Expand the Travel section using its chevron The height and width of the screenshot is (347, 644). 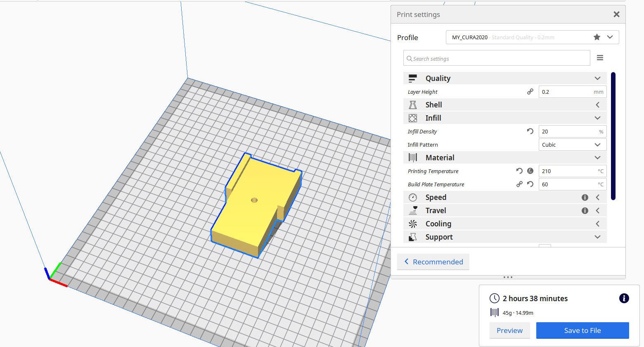click(597, 211)
